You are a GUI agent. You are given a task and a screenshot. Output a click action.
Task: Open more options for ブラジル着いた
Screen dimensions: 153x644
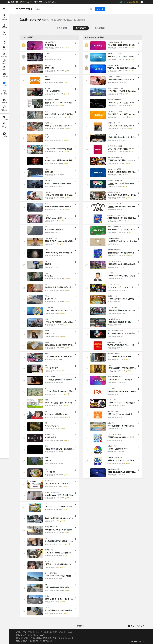coord(75,43)
